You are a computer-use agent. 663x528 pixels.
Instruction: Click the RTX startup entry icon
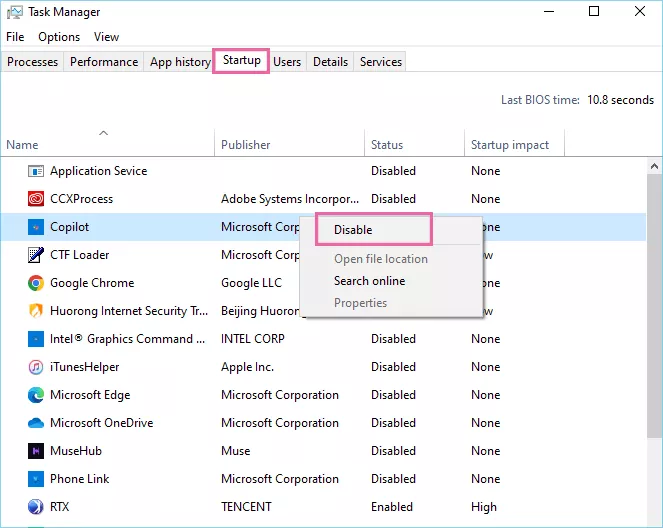pyautogui.click(x=36, y=507)
